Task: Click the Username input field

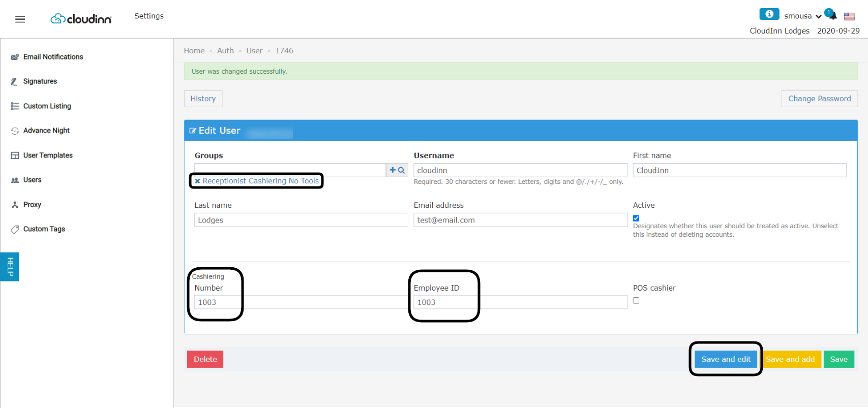Action: point(520,170)
